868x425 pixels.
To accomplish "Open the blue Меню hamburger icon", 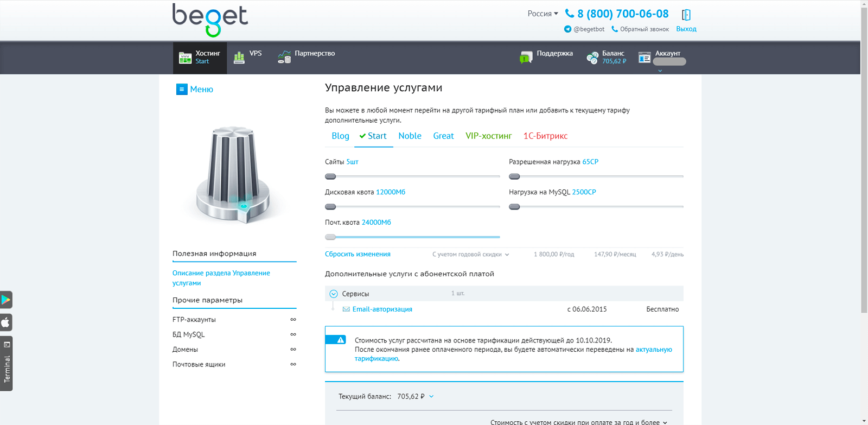I will (182, 89).
